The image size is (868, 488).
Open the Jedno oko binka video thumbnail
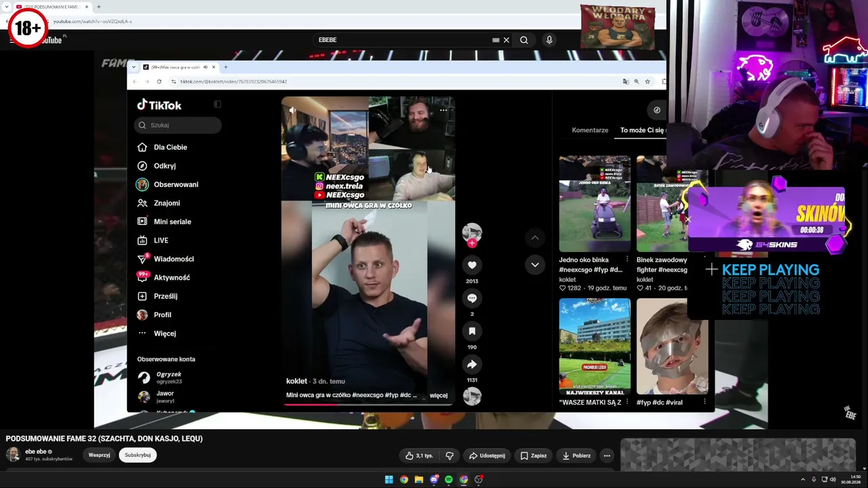click(595, 203)
